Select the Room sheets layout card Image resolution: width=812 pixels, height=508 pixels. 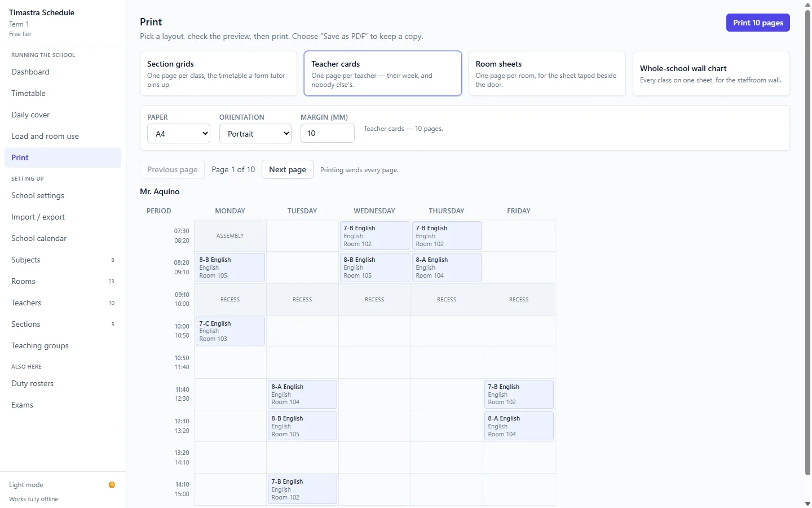(547, 73)
